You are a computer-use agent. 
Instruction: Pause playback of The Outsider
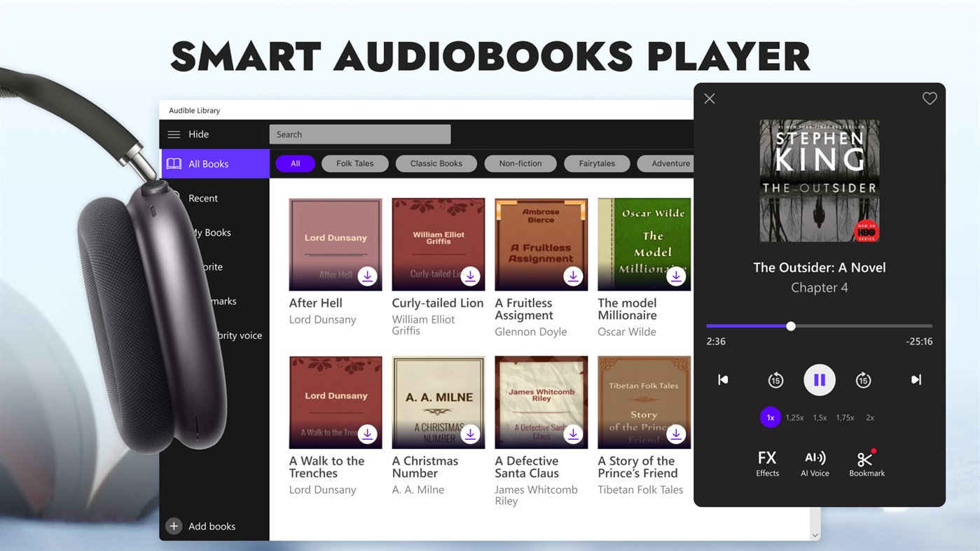(x=819, y=379)
